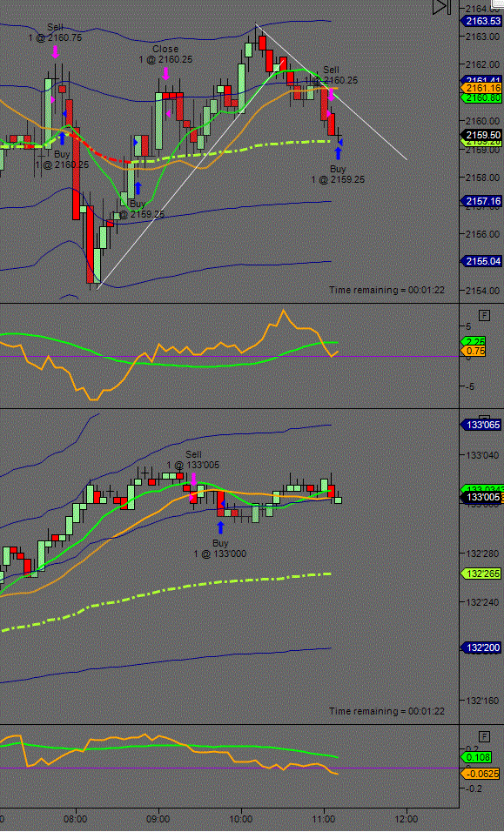Click the F icon beside the 2.25 marker
Image resolution: width=504 pixels, height=832 pixels.
tap(484, 316)
